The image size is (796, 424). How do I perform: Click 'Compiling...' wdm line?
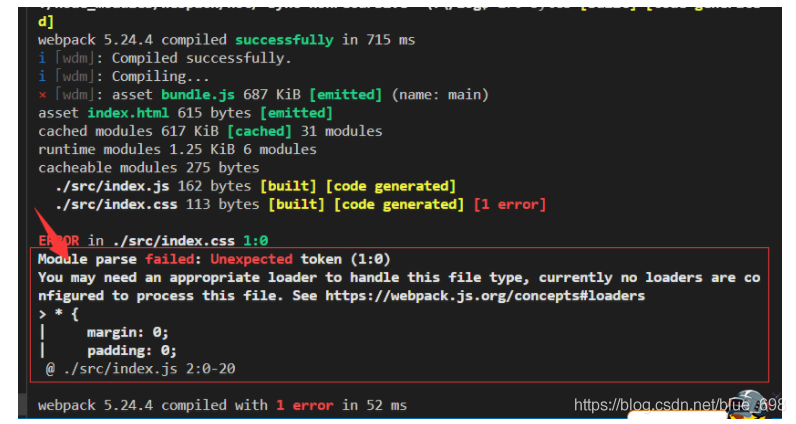point(123,76)
